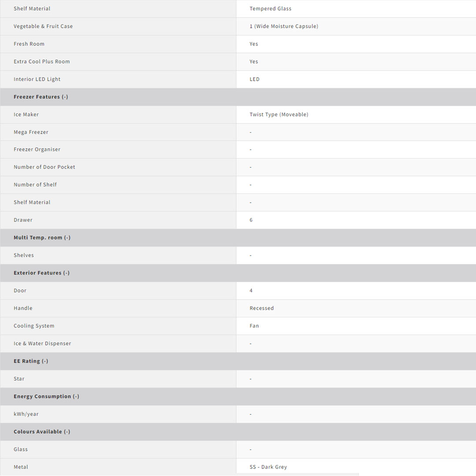
Task: Click the Cooling System label
Action: tap(34, 326)
